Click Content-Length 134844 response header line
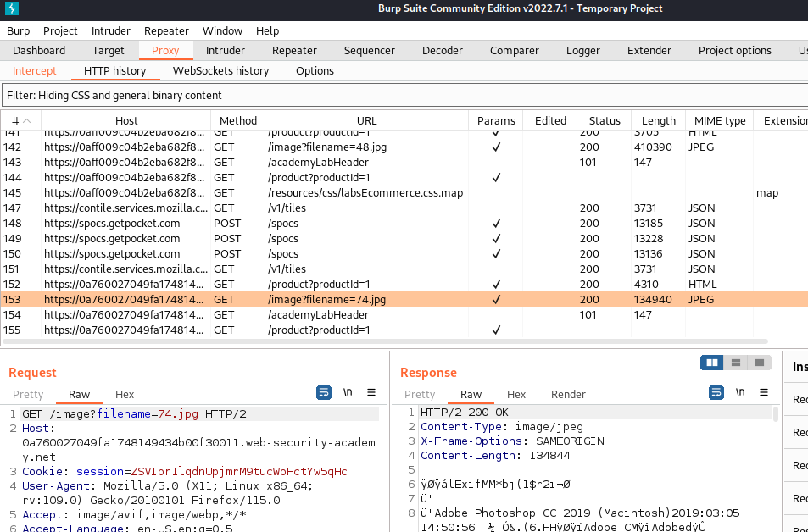 coord(495,455)
